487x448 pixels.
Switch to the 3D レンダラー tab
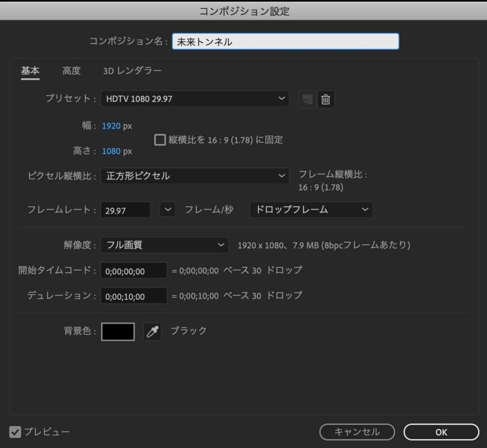pos(132,71)
